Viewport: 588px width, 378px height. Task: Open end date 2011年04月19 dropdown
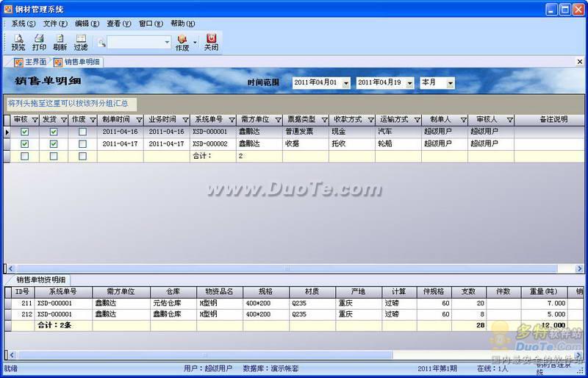(x=410, y=83)
